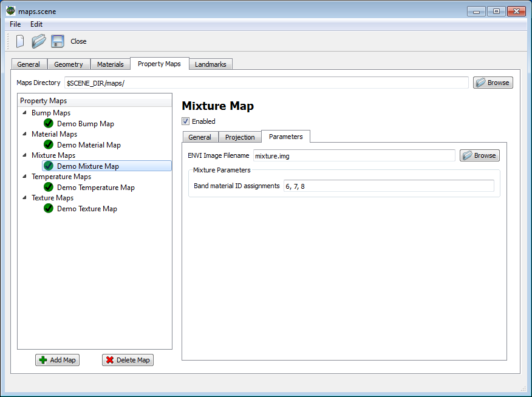The image size is (532, 397).
Task: Click the green plus icon on Add Map
Action: point(43,360)
